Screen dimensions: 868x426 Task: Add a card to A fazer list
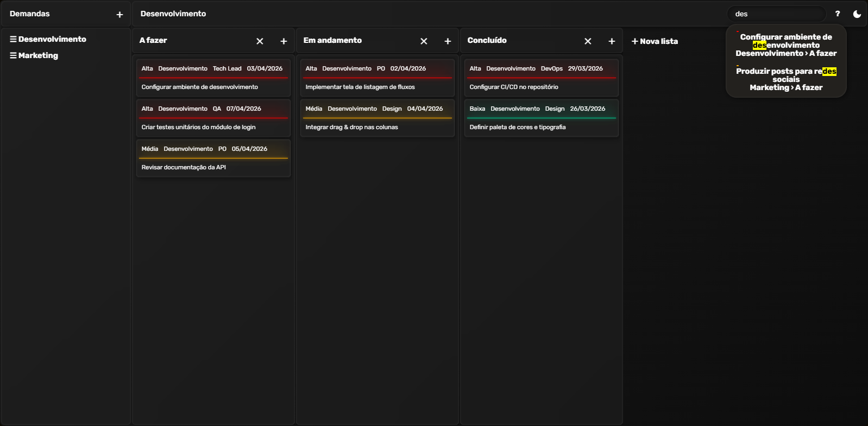click(284, 41)
